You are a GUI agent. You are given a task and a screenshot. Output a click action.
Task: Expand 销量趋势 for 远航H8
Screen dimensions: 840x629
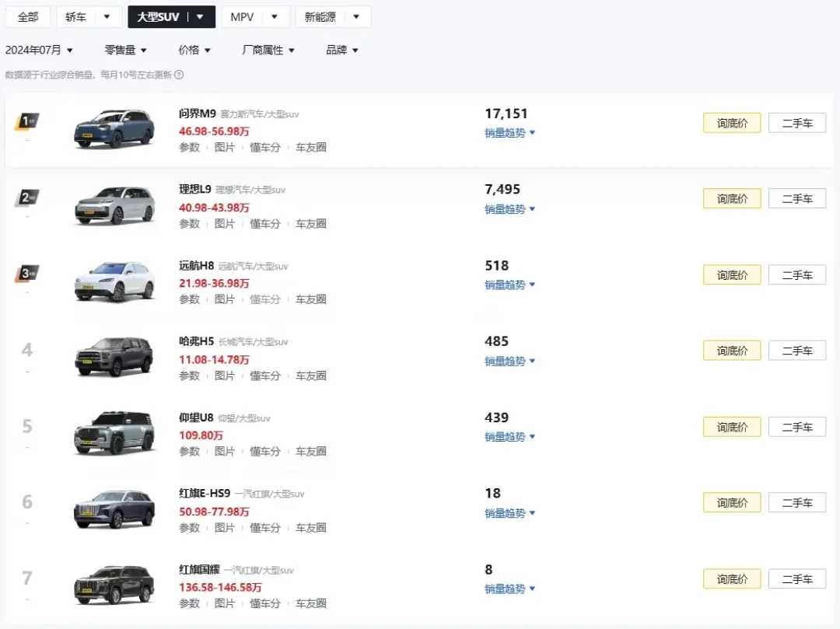pos(509,285)
